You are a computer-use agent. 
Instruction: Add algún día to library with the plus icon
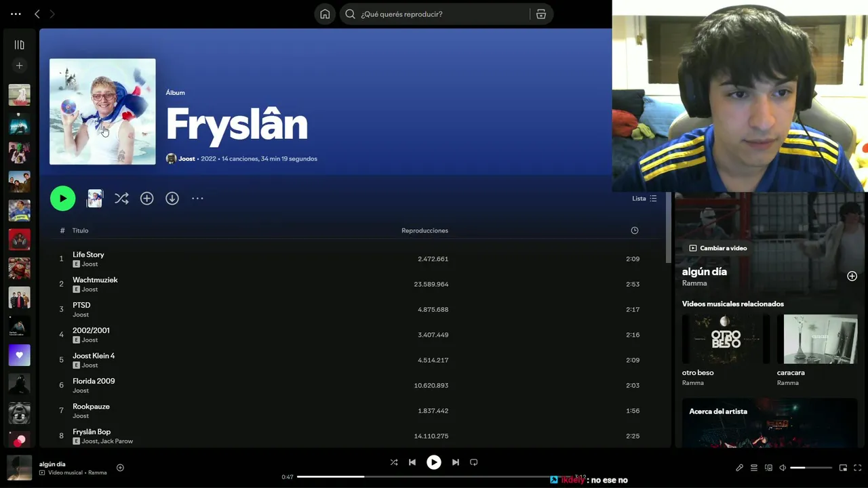click(x=852, y=276)
